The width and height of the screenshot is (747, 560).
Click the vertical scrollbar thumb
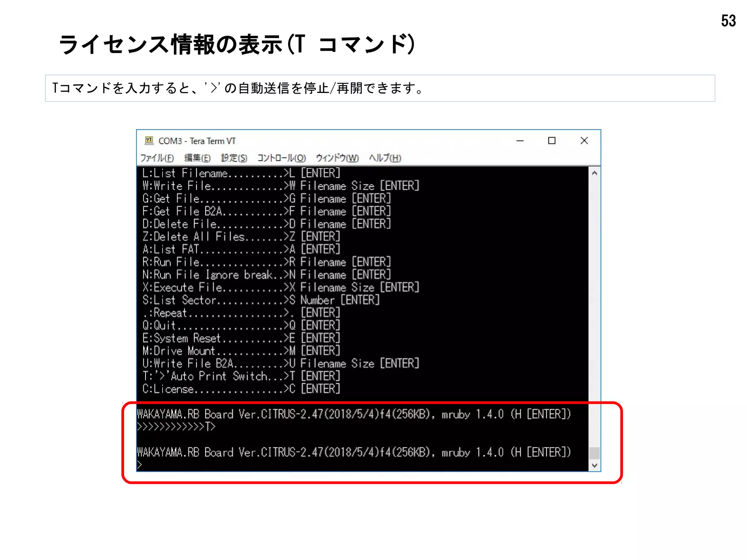click(x=595, y=453)
